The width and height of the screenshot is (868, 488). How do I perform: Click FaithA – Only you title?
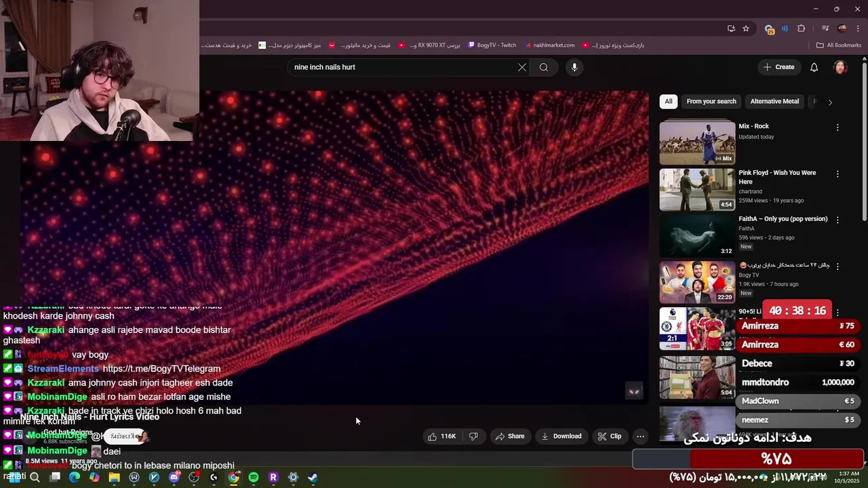(x=783, y=219)
